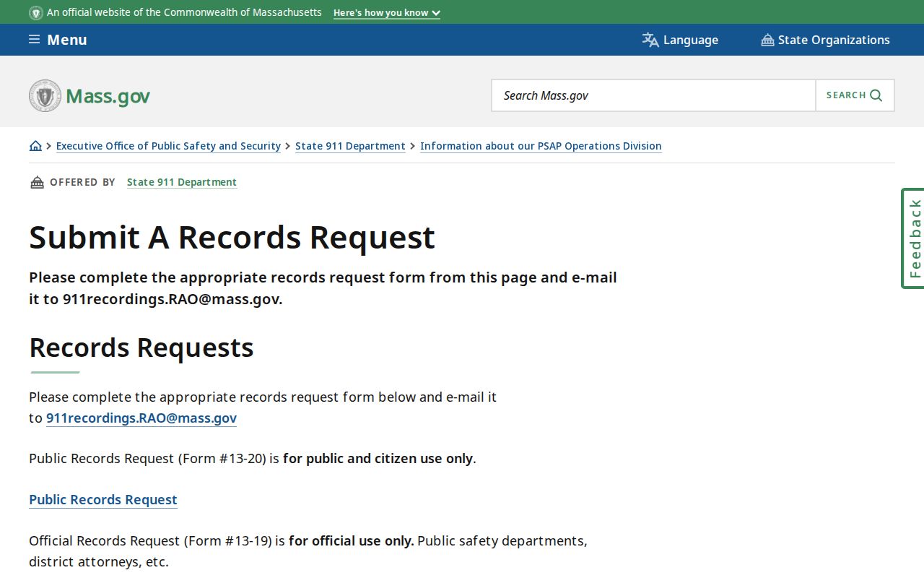Open State Organizations building icon

(767, 40)
